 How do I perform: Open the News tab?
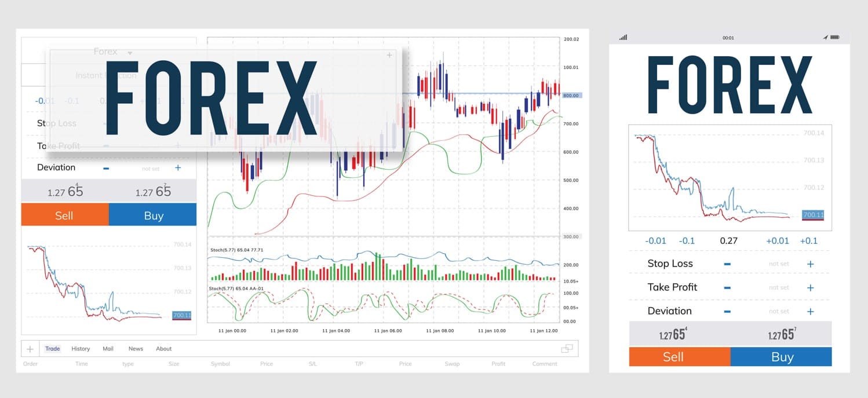(136, 349)
